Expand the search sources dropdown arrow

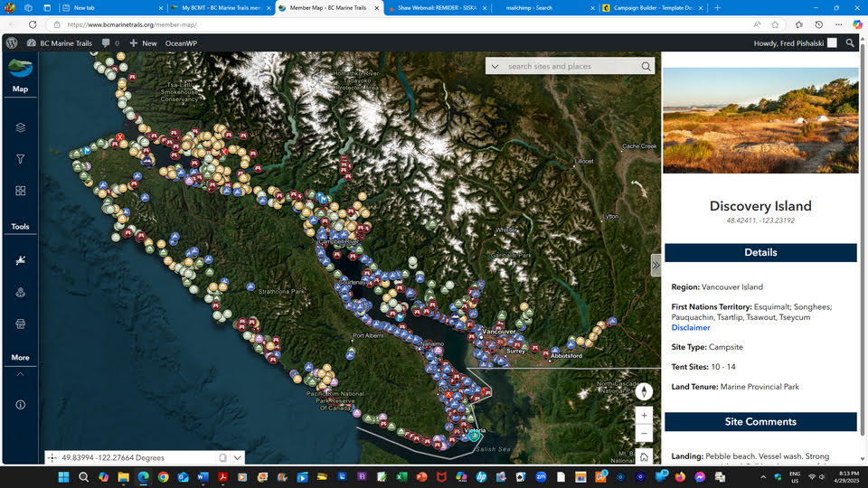coord(495,66)
